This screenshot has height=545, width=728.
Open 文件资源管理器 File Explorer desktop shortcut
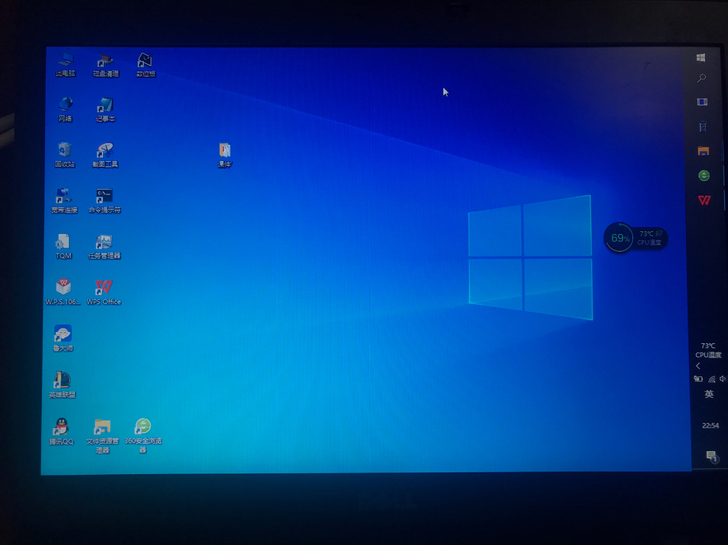(102, 428)
